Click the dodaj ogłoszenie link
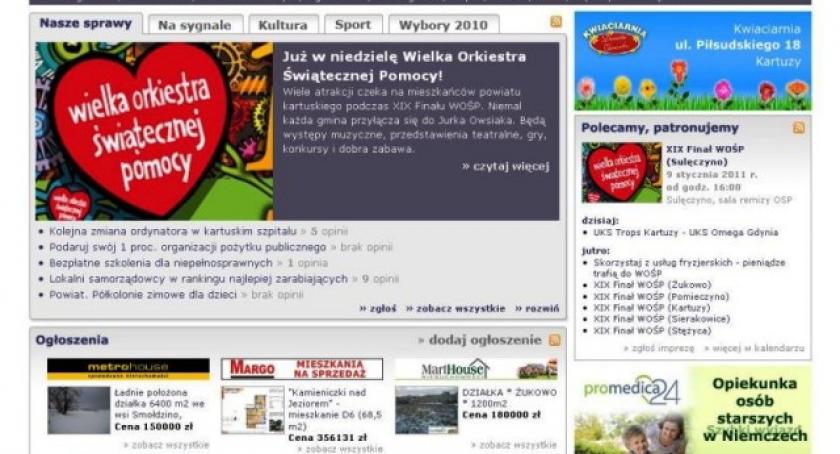Screen dimensions: 840x454 (479, 340)
